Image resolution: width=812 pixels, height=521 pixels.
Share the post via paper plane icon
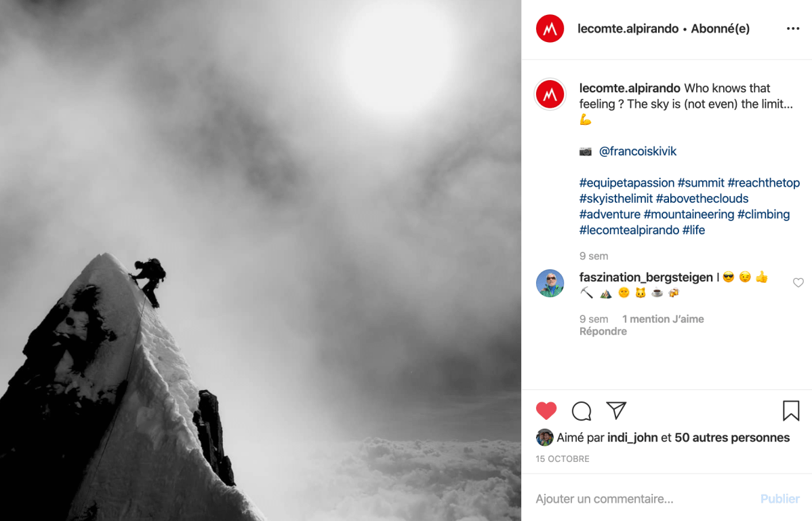coord(616,410)
